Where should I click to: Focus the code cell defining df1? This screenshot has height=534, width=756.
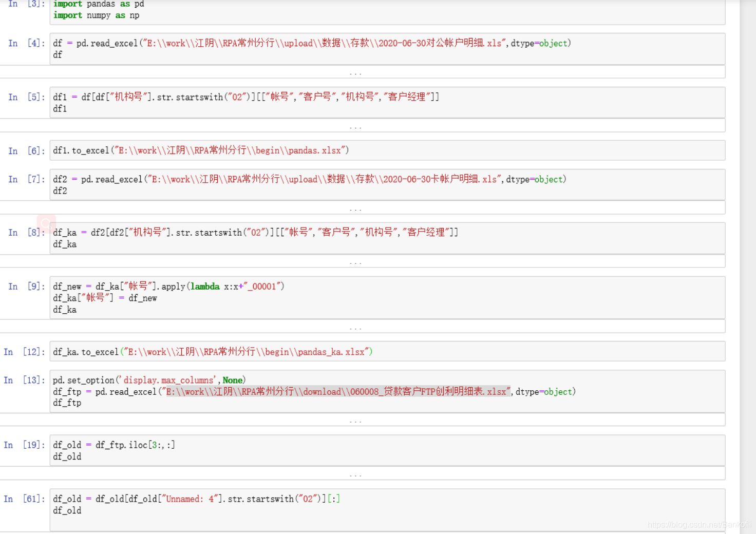(x=387, y=103)
